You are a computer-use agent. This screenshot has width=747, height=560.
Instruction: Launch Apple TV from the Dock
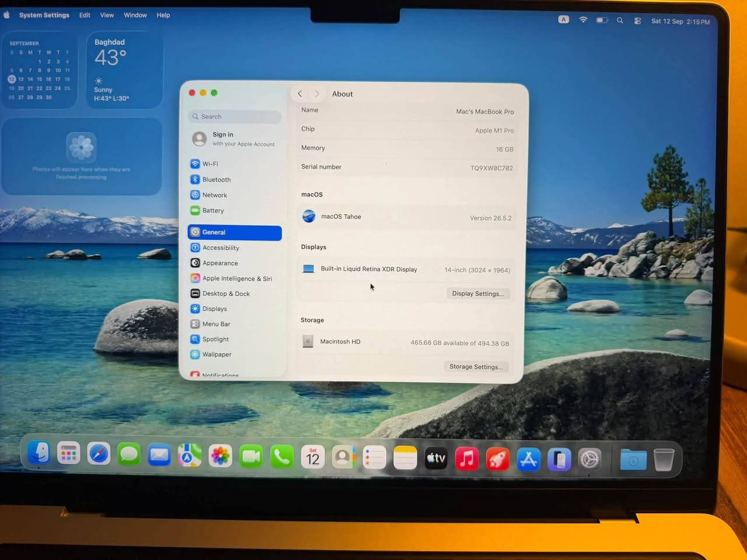436,459
